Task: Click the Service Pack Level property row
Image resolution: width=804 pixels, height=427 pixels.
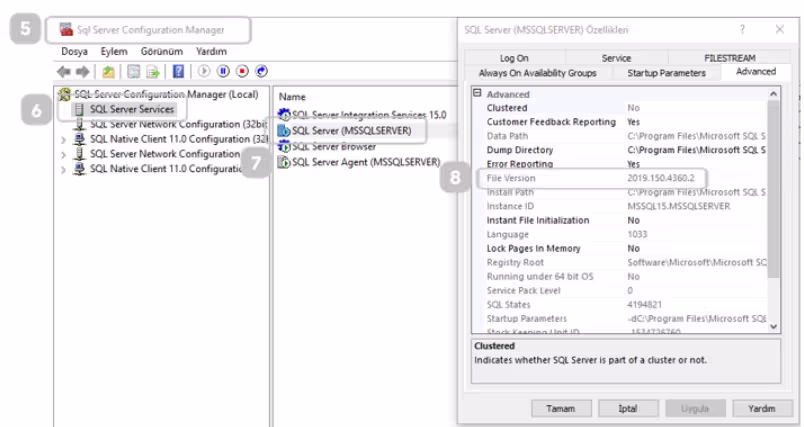Action: click(626, 291)
